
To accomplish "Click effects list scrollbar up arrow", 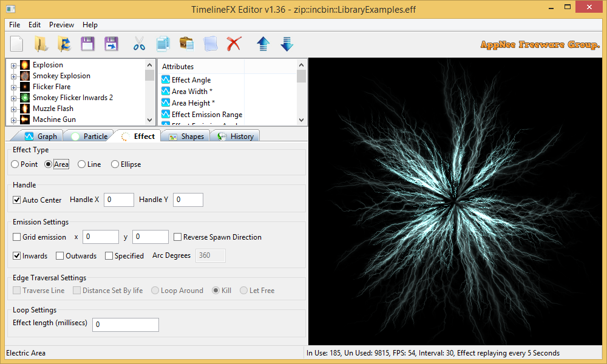I will tap(150, 64).
